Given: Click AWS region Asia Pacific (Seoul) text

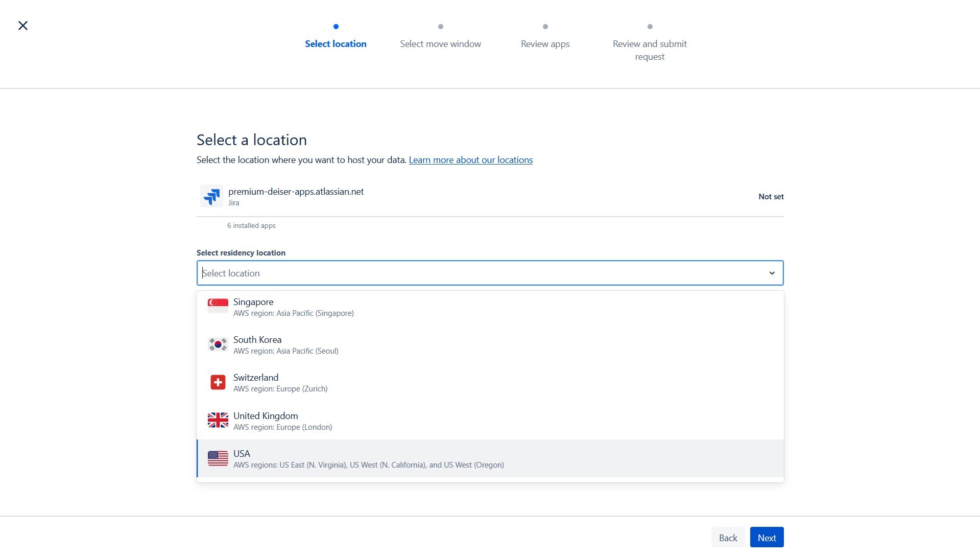Looking at the screenshot, I should pyautogui.click(x=285, y=351).
